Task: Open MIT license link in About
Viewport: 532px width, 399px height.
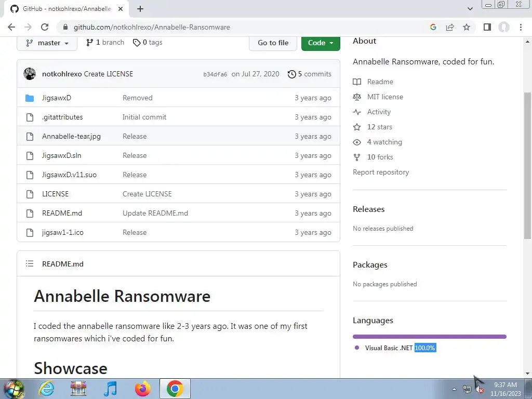Action: (x=385, y=97)
